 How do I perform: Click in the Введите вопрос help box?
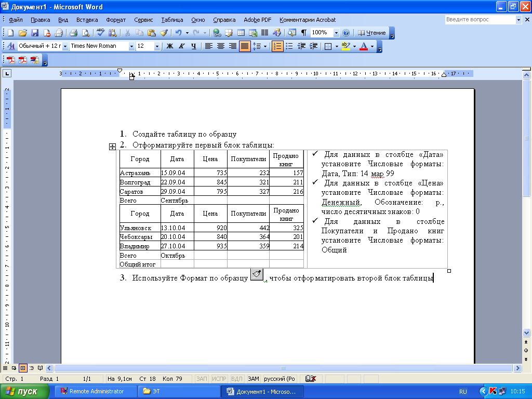pos(480,20)
